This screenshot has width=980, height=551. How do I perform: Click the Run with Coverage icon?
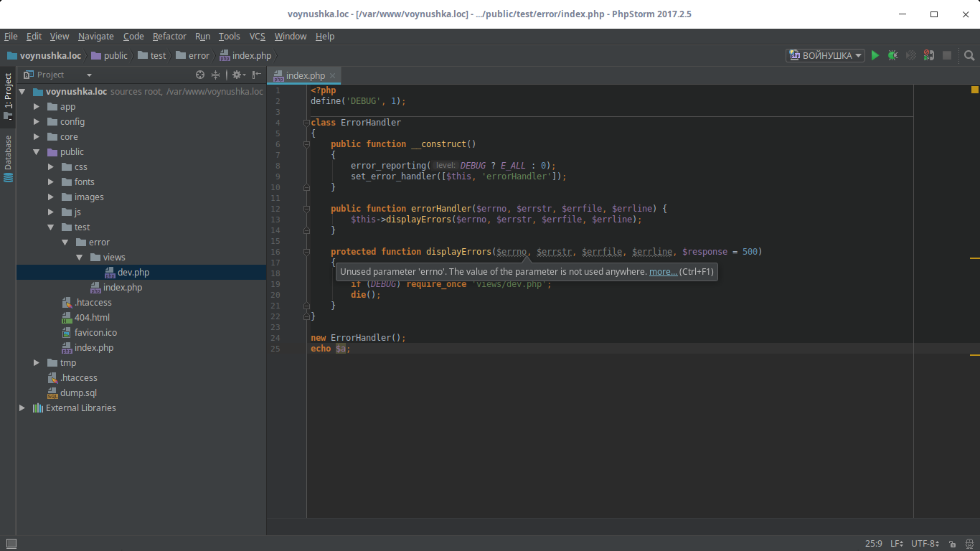point(911,55)
